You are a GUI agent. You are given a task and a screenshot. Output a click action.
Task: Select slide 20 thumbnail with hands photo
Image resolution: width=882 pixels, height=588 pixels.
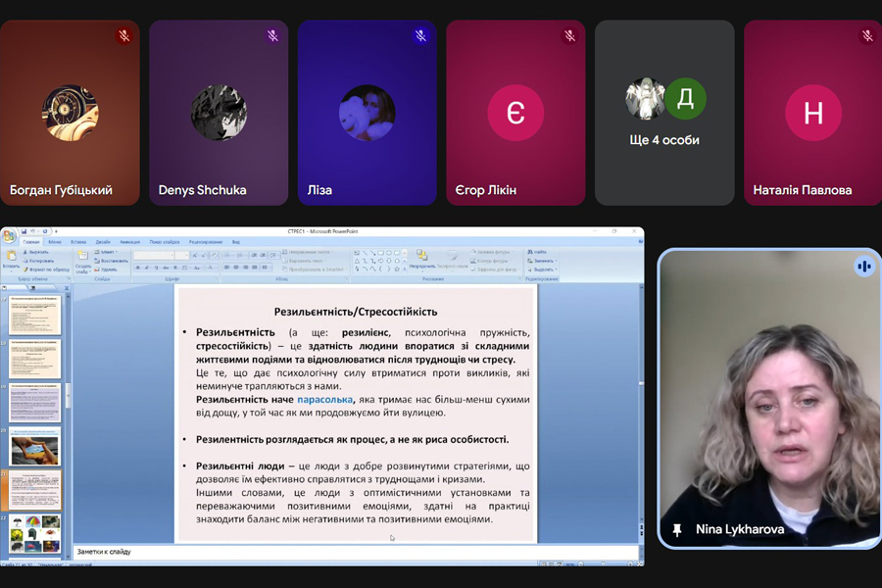click(x=34, y=447)
